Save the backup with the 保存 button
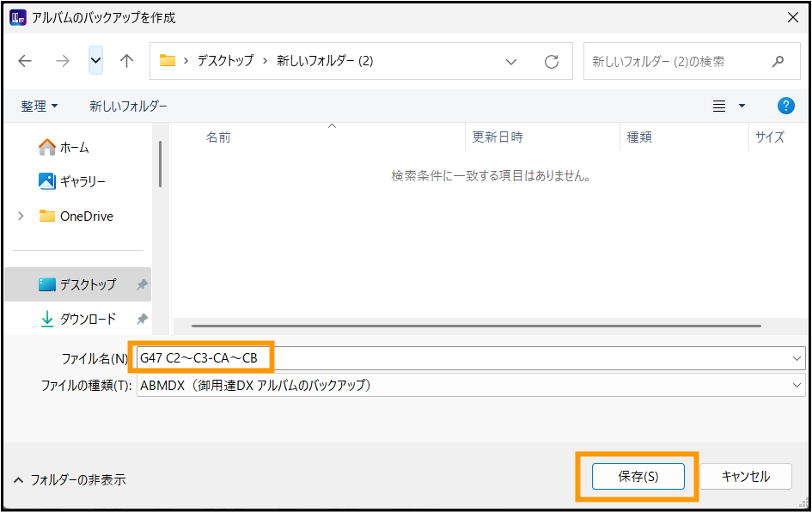Screen dimensions: 812x512 (638, 476)
